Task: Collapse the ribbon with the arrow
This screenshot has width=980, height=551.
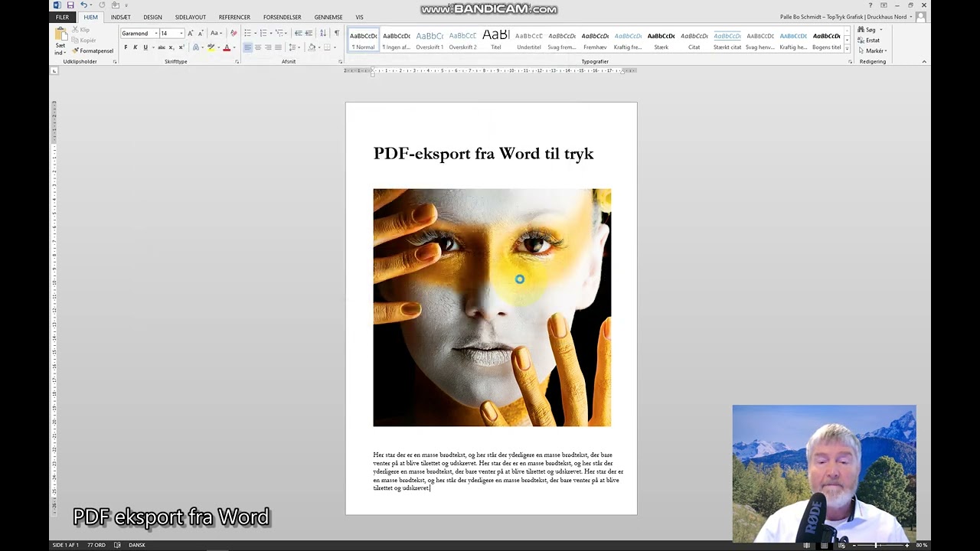Action: click(x=924, y=61)
